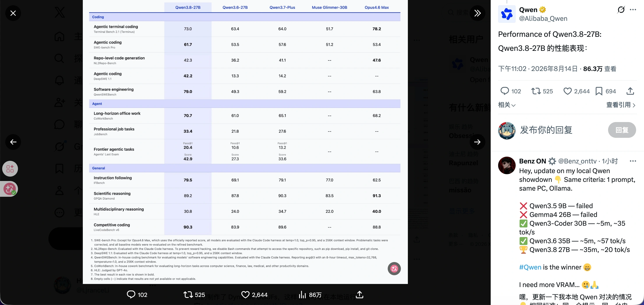Image resolution: width=644 pixels, height=305 pixels.
Task: Open the #Qwen hashtag link
Action: pyautogui.click(x=530, y=267)
